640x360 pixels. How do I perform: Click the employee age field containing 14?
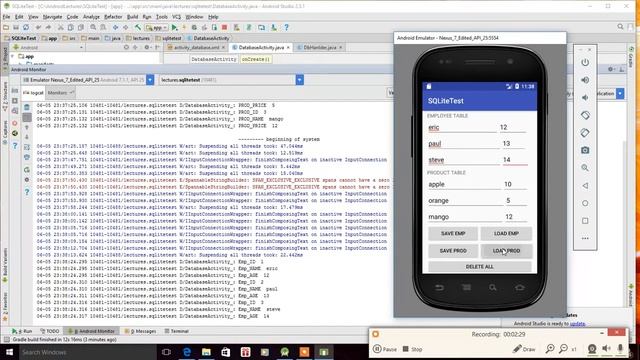coord(515,160)
